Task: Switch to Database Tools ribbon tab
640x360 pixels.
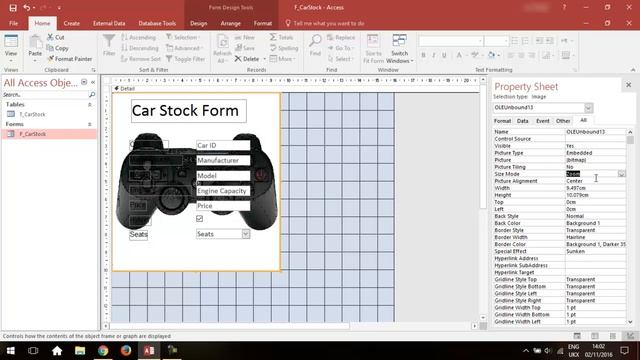Action: pyautogui.click(x=157, y=23)
